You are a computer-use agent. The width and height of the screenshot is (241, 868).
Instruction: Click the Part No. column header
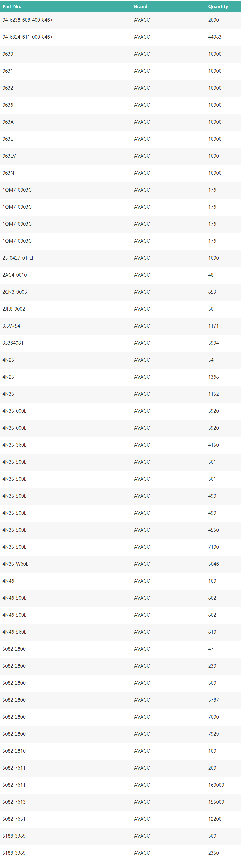[x=12, y=6]
